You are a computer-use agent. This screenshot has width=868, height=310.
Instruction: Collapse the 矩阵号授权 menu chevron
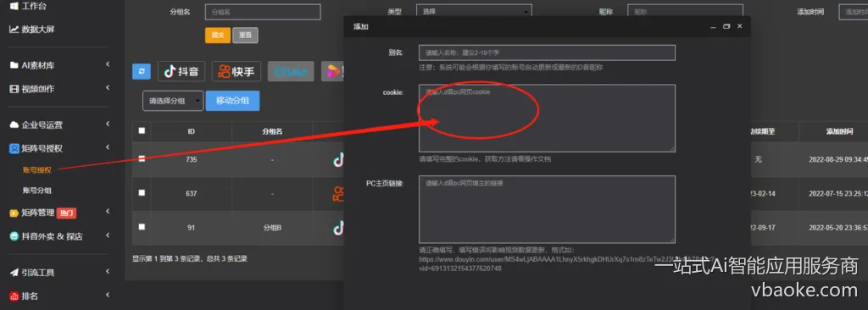(108, 147)
